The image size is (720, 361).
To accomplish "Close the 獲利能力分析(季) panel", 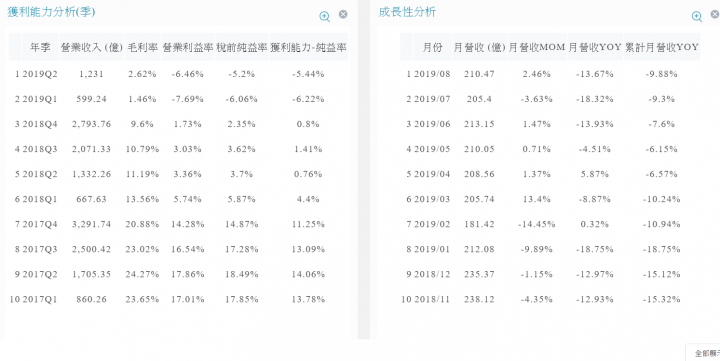I will [343, 14].
